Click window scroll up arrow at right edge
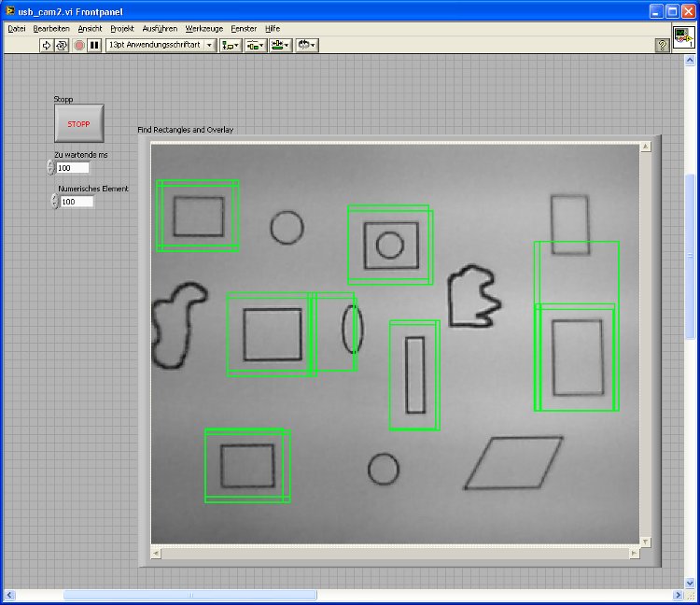This screenshot has height=605, width=700. (x=690, y=61)
